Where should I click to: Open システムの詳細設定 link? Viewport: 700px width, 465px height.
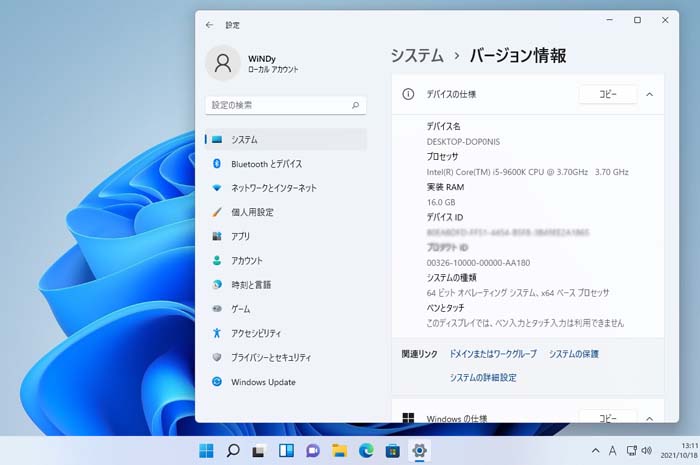(483, 378)
